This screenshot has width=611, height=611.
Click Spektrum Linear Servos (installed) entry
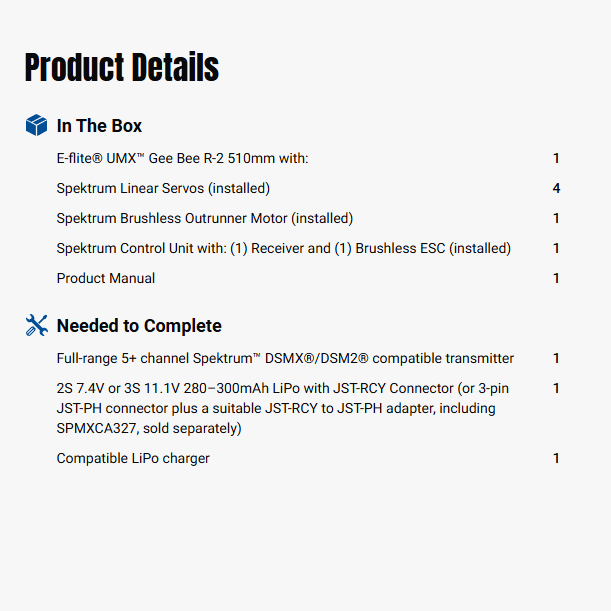tap(163, 188)
